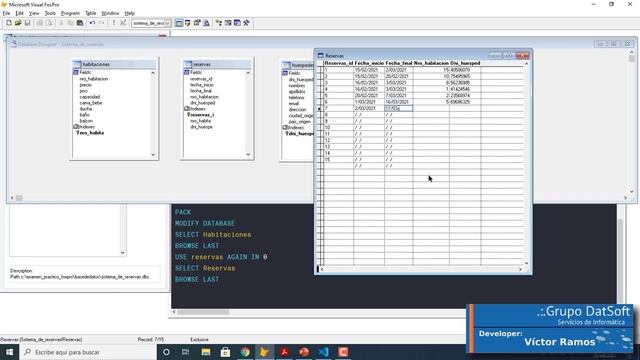Select dni_huesped field in reservas table
Screen dimensions: 640x360
[202, 103]
